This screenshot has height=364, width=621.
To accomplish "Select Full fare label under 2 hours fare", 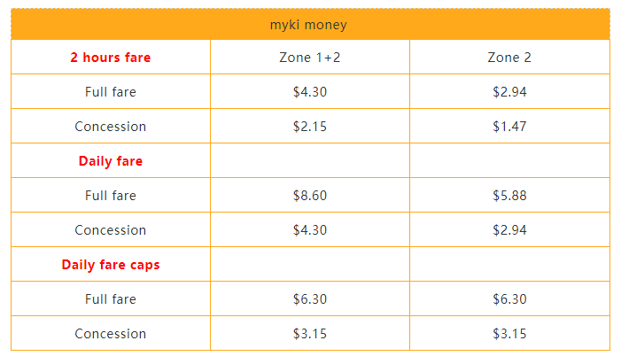I will [111, 92].
